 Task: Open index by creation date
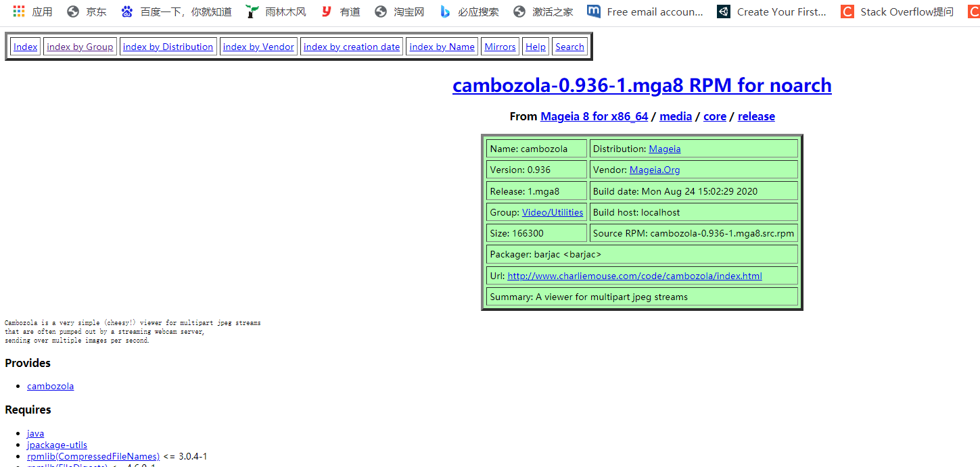pyautogui.click(x=352, y=47)
